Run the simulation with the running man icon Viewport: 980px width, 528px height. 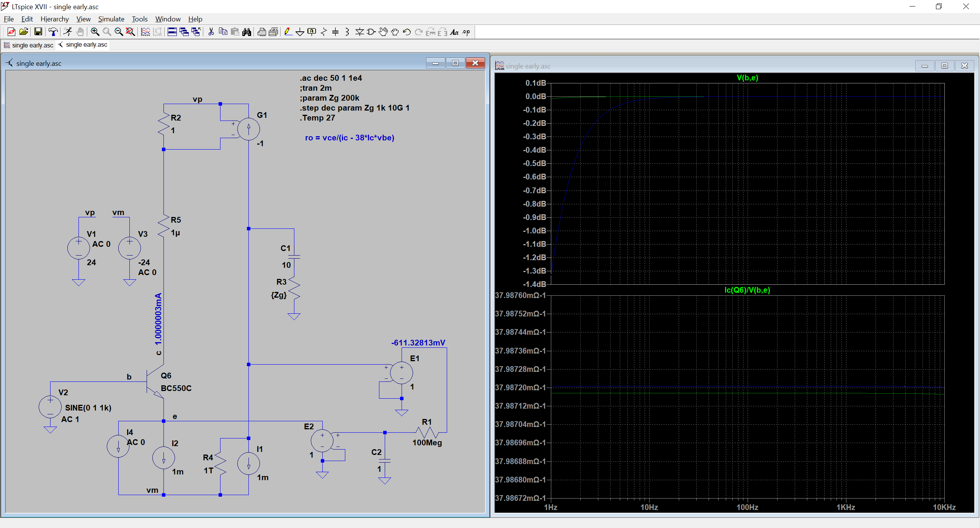pos(68,32)
